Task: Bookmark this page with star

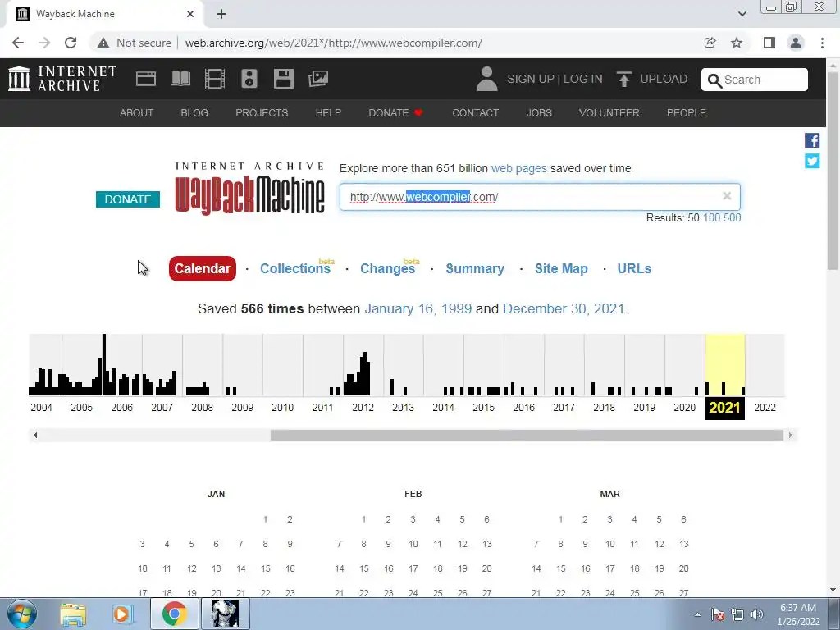Action: click(737, 43)
